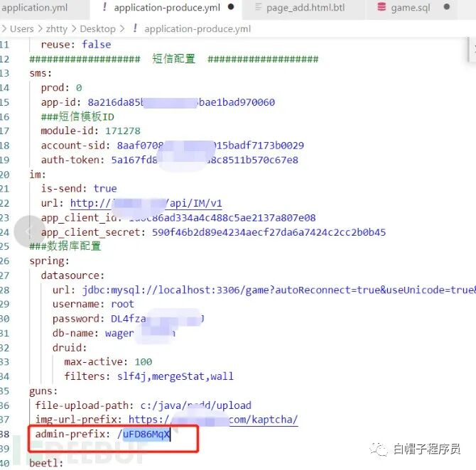This screenshot has width=476, height=470.
Task: Click Users in the breadcrumb path
Action: point(22,29)
